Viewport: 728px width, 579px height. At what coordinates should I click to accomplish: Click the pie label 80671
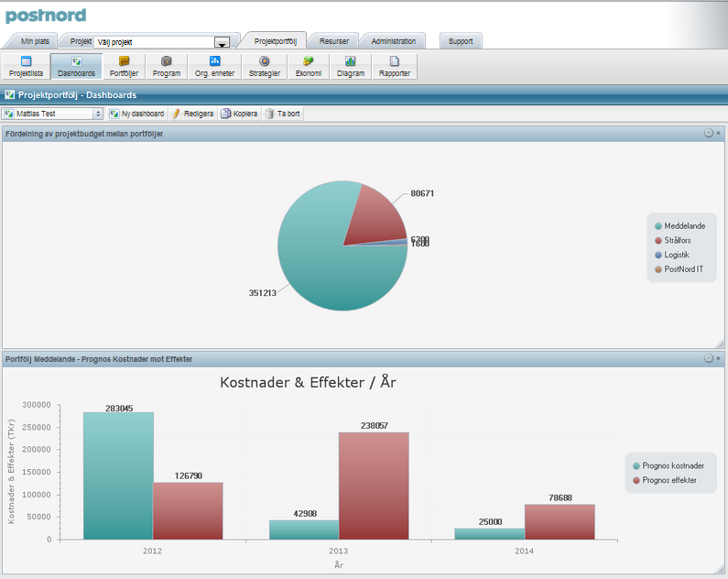pyautogui.click(x=422, y=193)
